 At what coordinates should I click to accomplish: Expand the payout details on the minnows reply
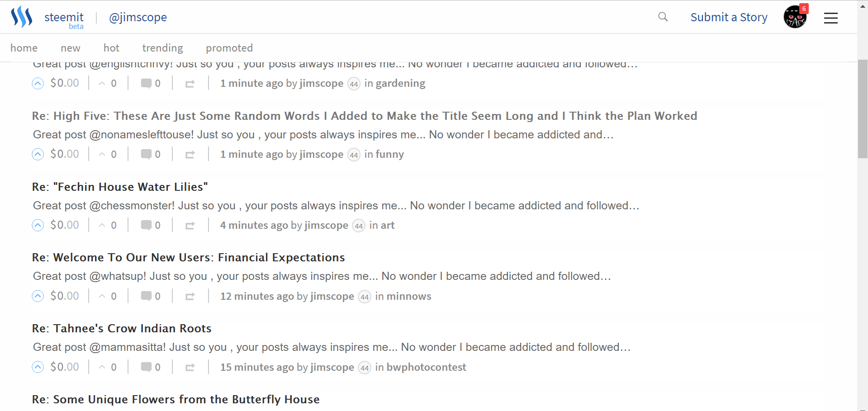(65, 296)
